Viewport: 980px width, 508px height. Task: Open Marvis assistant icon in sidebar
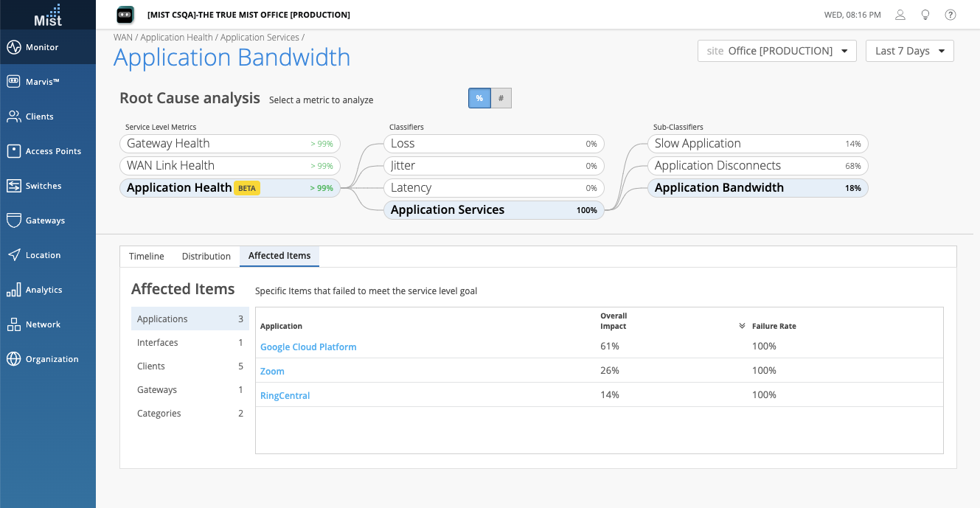(14, 82)
